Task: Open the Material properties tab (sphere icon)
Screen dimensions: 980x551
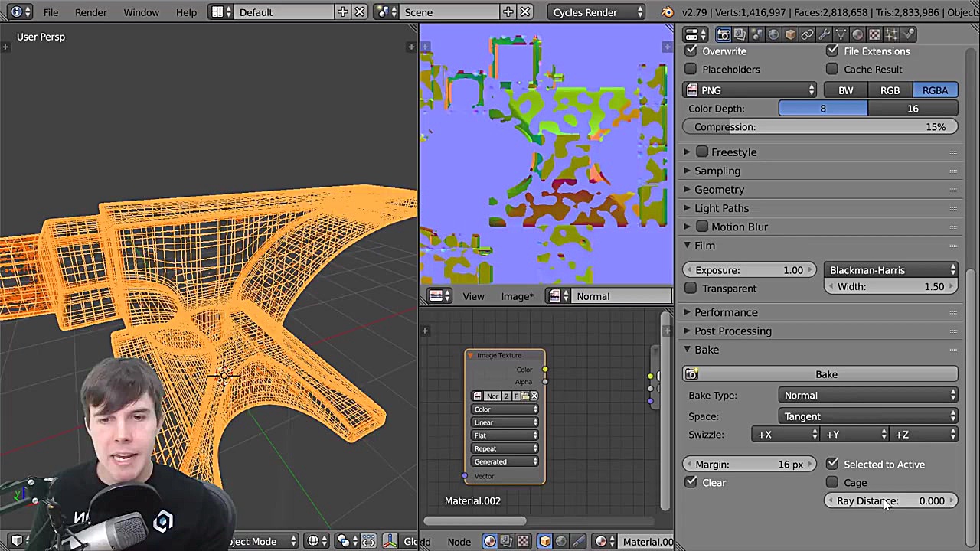Action: [x=857, y=34]
